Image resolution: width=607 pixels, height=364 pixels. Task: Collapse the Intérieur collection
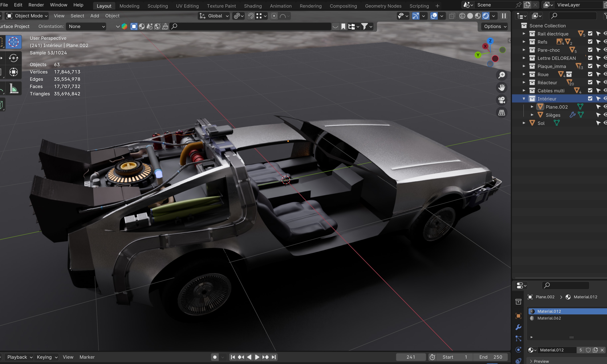524,99
